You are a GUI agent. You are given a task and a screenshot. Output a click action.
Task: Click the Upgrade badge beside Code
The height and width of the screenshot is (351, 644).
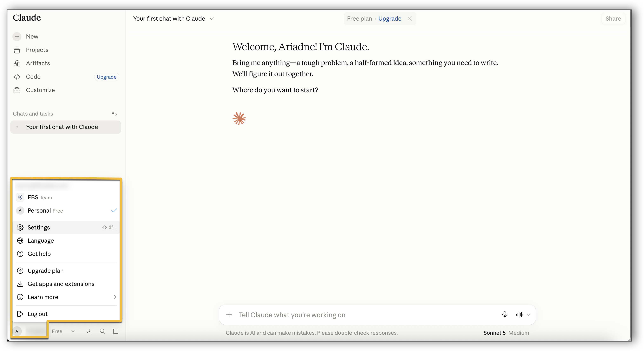(x=107, y=77)
